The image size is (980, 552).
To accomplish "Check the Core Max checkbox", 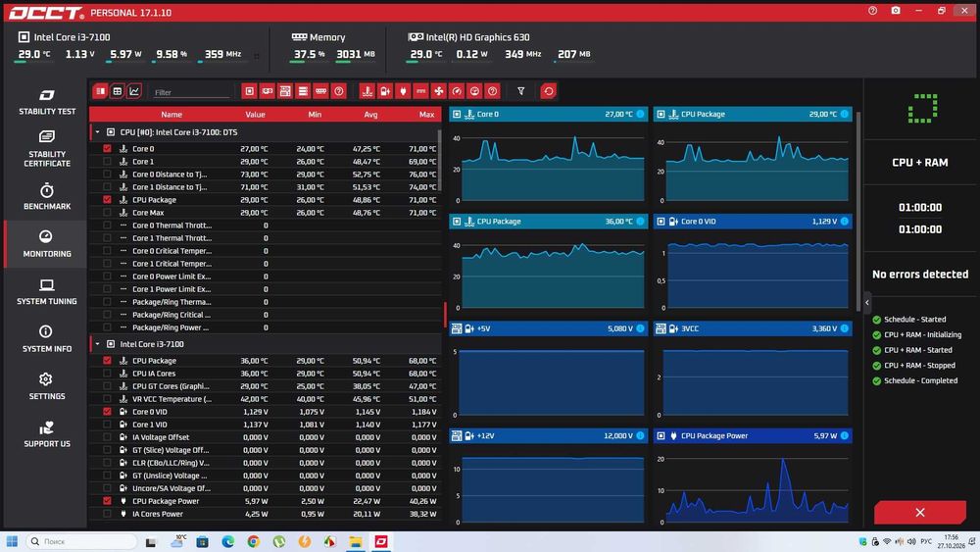I will coord(107,213).
